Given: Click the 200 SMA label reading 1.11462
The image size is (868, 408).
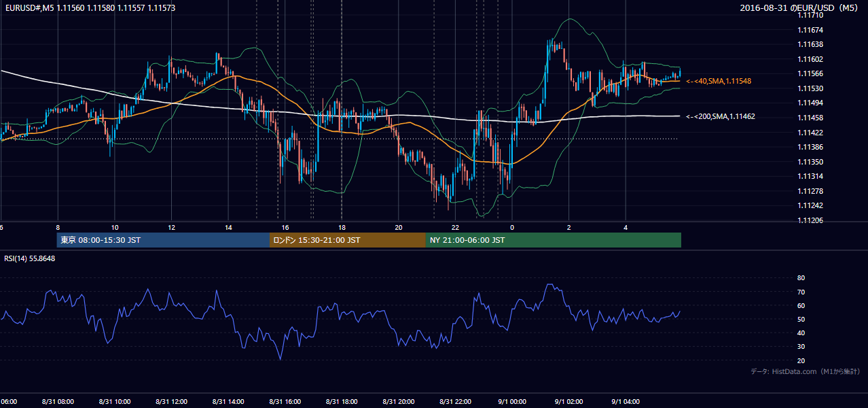Looking at the screenshot, I should pos(721,116).
